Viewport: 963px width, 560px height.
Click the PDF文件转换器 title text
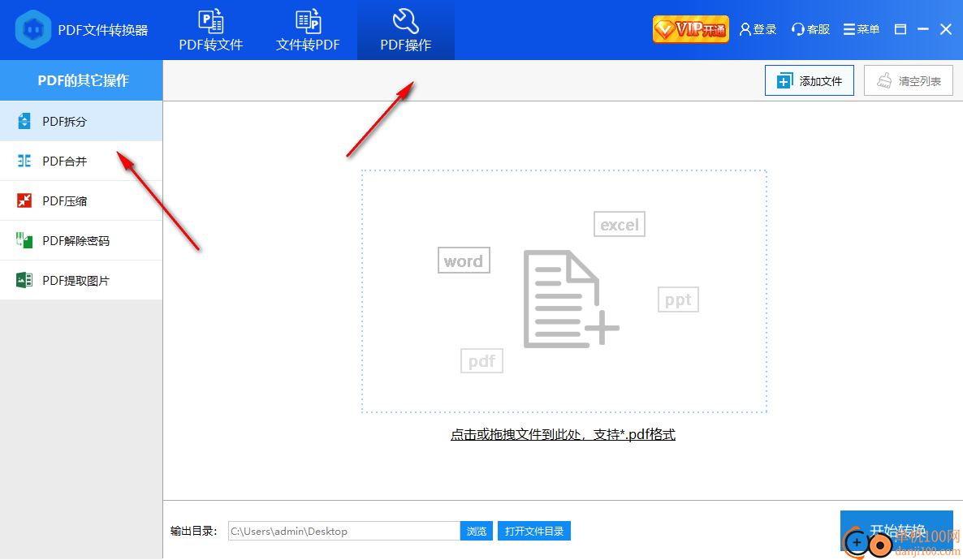102,30
